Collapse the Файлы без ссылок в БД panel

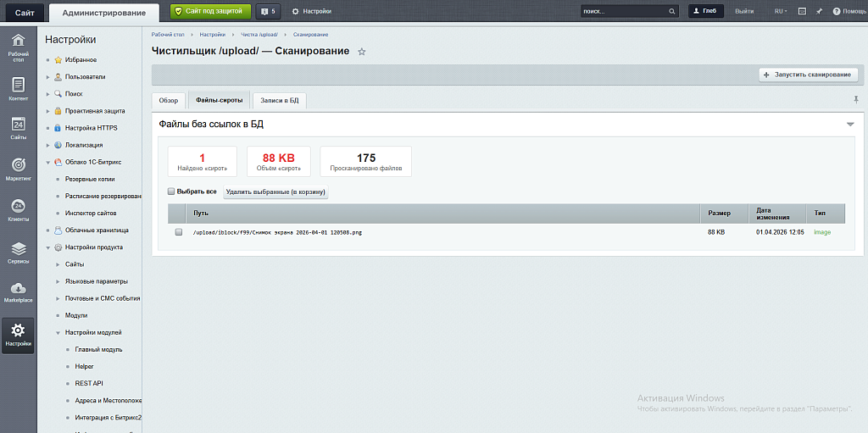(x=850, y=125)
